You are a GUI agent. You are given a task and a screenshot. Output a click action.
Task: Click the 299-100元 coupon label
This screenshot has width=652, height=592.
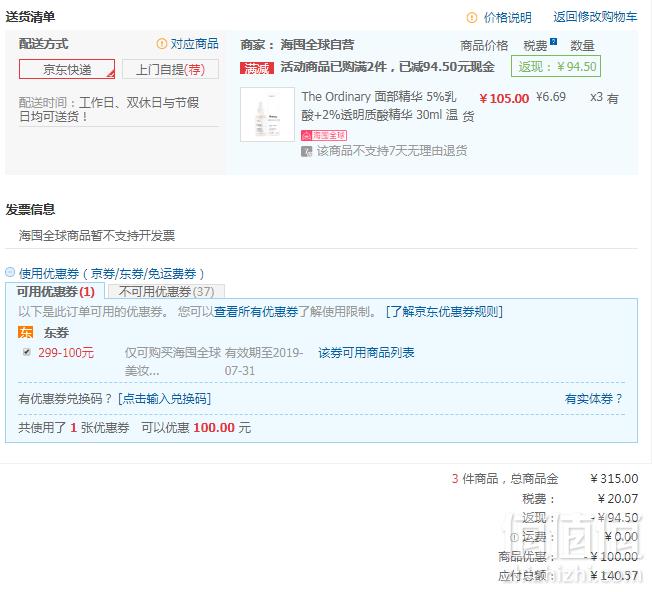(66, 353)
